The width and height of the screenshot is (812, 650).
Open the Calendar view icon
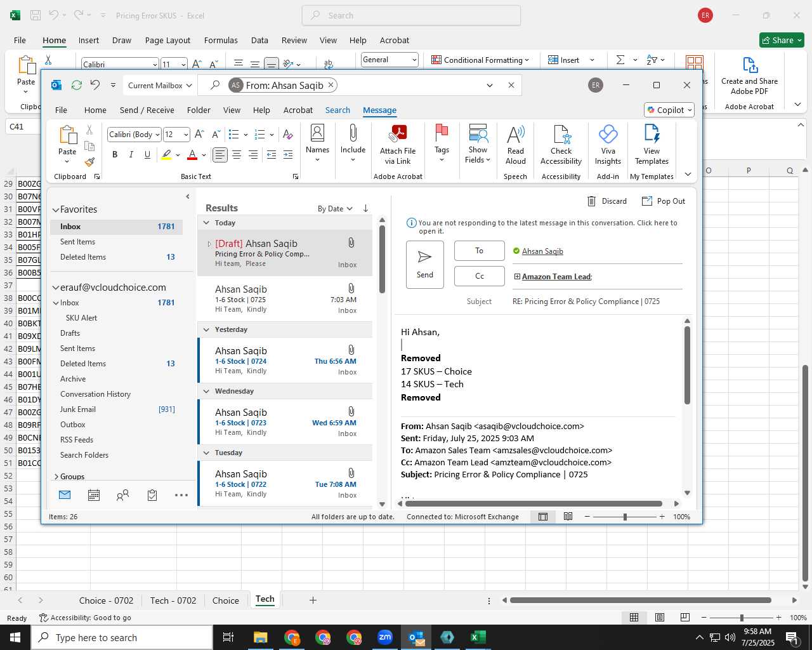click(94, 495)
